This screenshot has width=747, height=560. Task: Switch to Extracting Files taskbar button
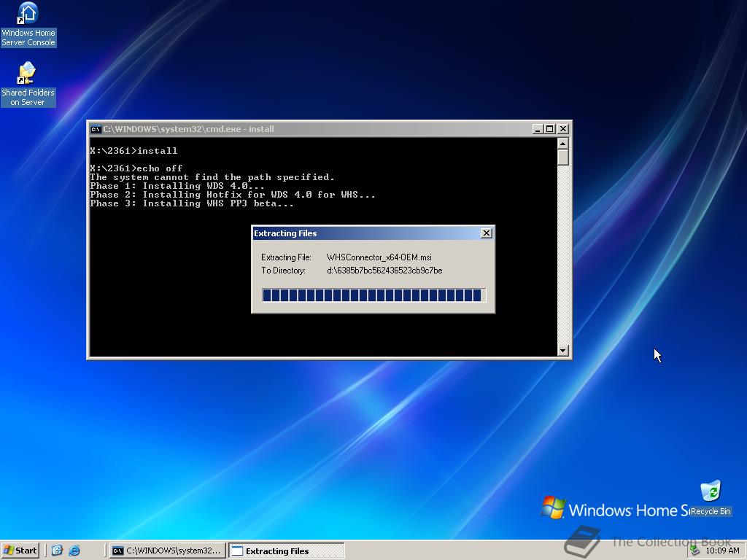tap(286, 551)
